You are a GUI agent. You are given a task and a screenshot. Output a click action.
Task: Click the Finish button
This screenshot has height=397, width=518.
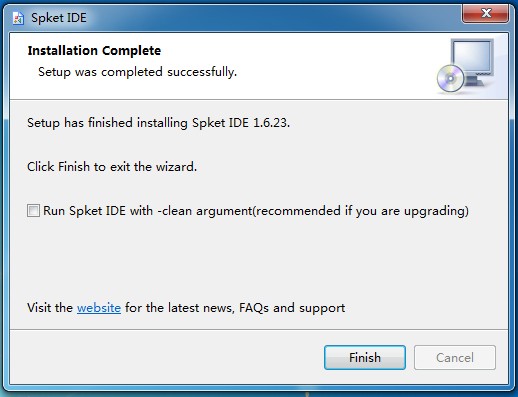[365, 358]
